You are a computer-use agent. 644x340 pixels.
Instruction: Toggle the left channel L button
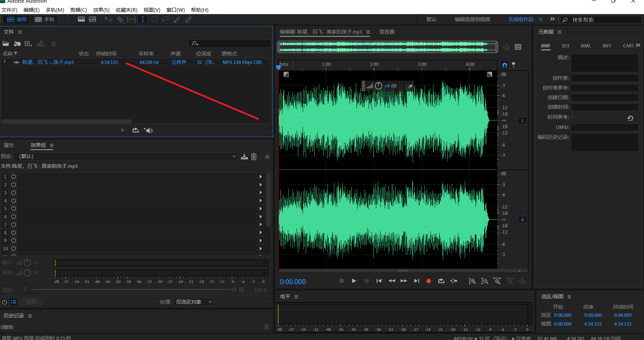523,120
